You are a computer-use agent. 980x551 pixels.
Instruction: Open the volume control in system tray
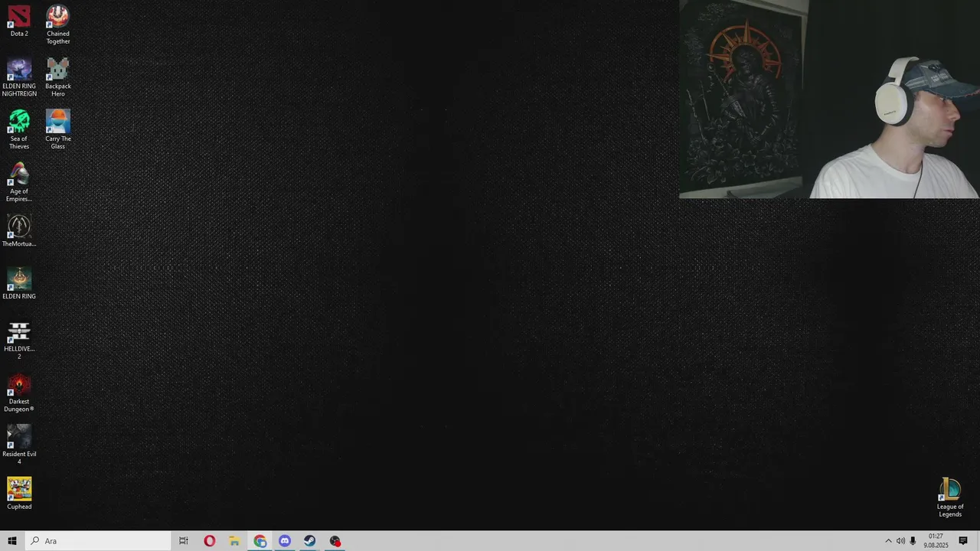(x=900, y=541)
